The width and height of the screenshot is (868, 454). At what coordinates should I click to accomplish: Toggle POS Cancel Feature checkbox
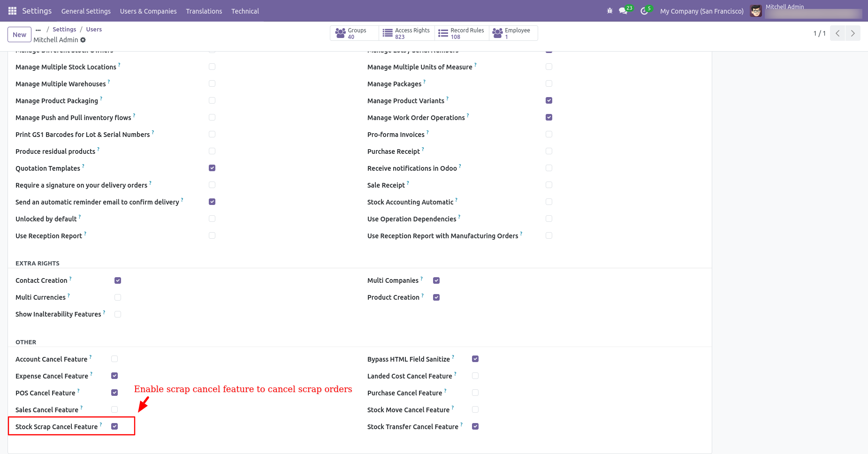coord(114,393)
